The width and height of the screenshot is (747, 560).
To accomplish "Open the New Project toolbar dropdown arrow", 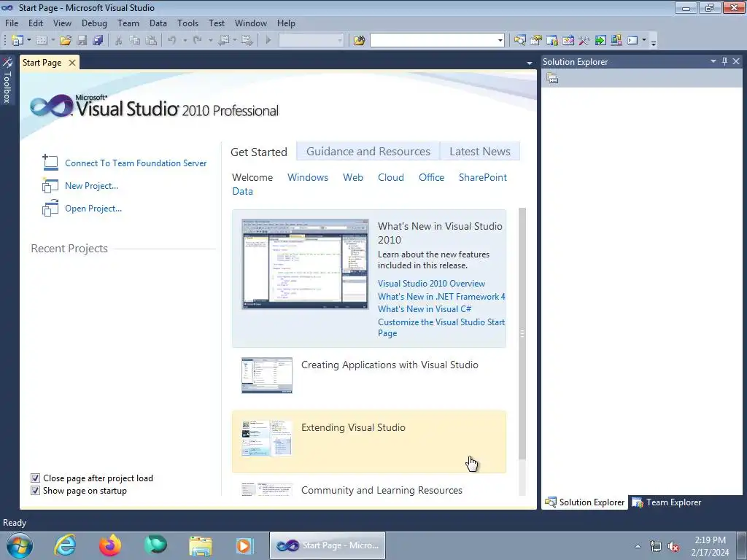I will pos(29,41).
